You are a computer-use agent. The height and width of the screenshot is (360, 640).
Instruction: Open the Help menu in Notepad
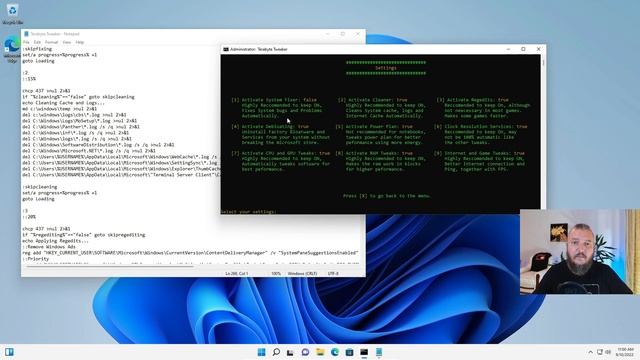[80, 42]
